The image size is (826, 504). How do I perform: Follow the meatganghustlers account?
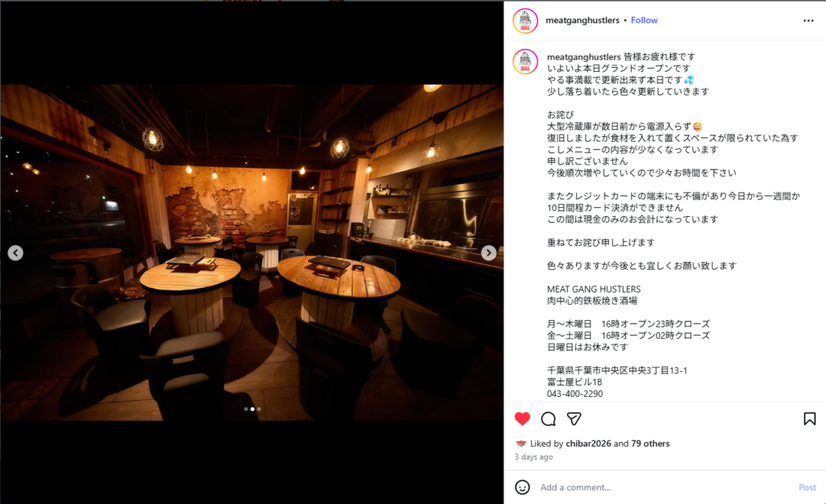pyautogui.click(x=645, y=20)
